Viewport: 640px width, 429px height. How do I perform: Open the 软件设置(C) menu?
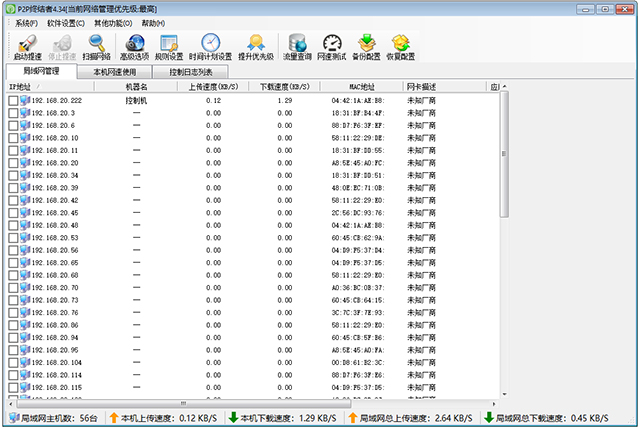click(x=66, y=22)
